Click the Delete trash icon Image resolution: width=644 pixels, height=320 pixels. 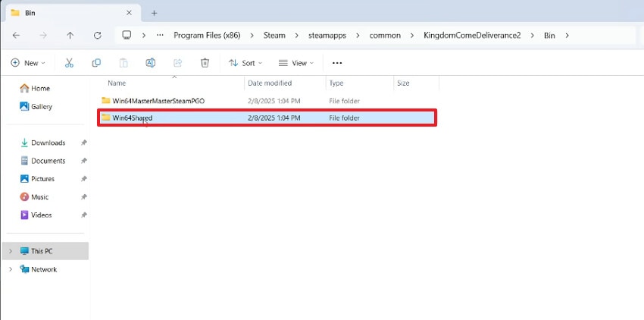205,63
